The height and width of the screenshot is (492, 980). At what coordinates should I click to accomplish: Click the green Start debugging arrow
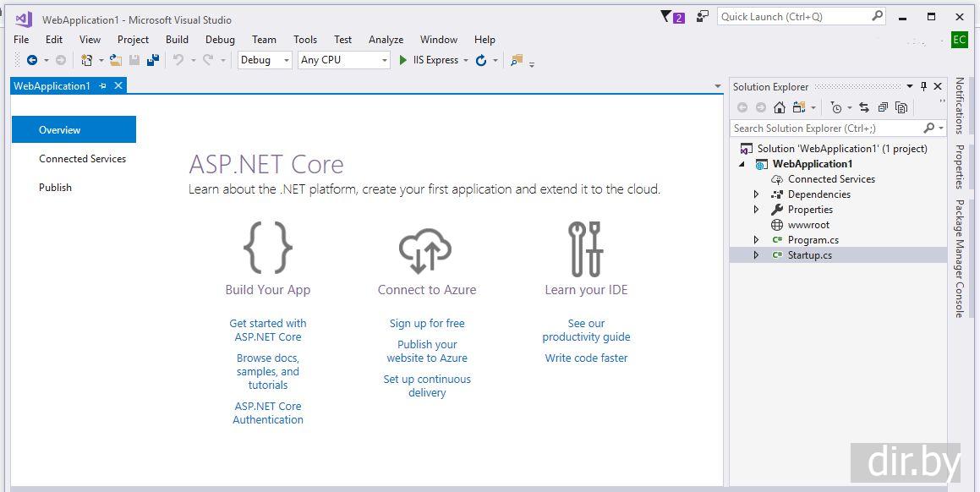(403, 60)
